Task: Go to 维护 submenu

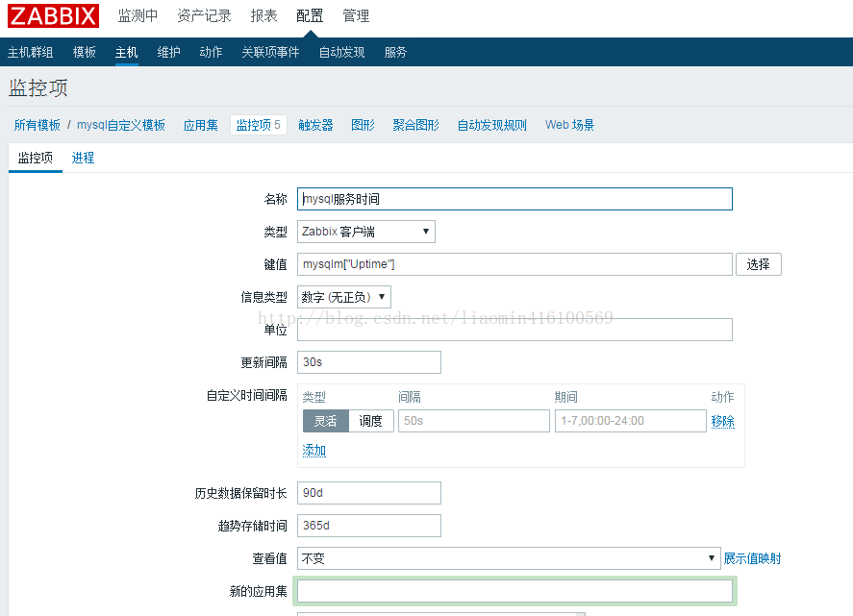Action: pos(168,52)
